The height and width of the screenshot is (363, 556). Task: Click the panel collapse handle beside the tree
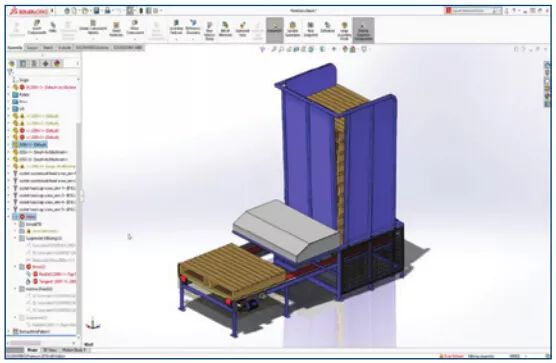pos(82,196)
